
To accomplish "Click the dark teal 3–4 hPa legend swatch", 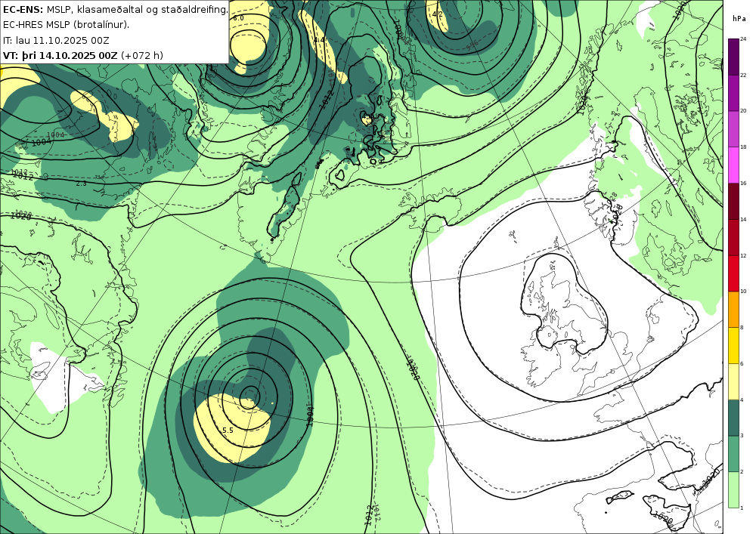I will (733, 418).
